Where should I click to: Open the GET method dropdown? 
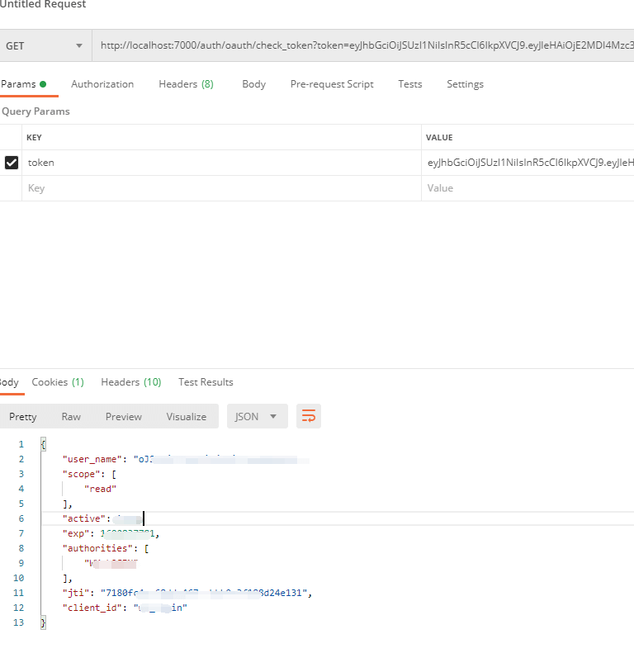point(44,46)
